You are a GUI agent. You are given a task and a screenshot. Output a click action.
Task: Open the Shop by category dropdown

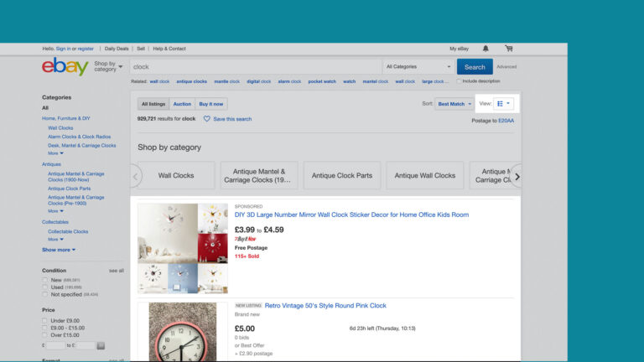point(108,66)
